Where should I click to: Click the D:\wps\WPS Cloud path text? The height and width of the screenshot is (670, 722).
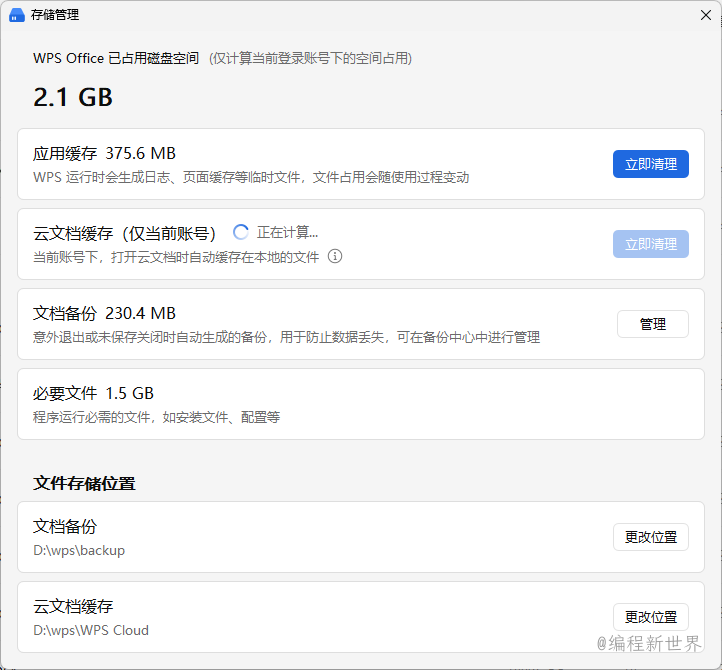pyautogui.click(x=91, y=630)
